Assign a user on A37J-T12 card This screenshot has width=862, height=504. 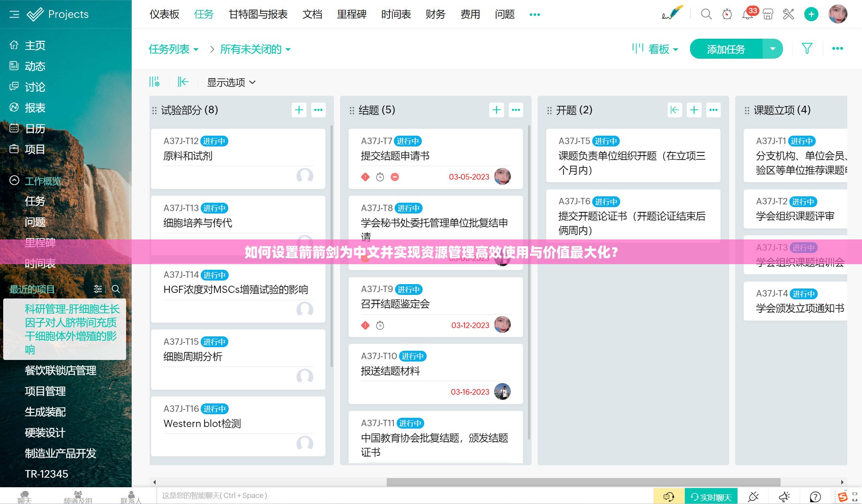point(305,176)
